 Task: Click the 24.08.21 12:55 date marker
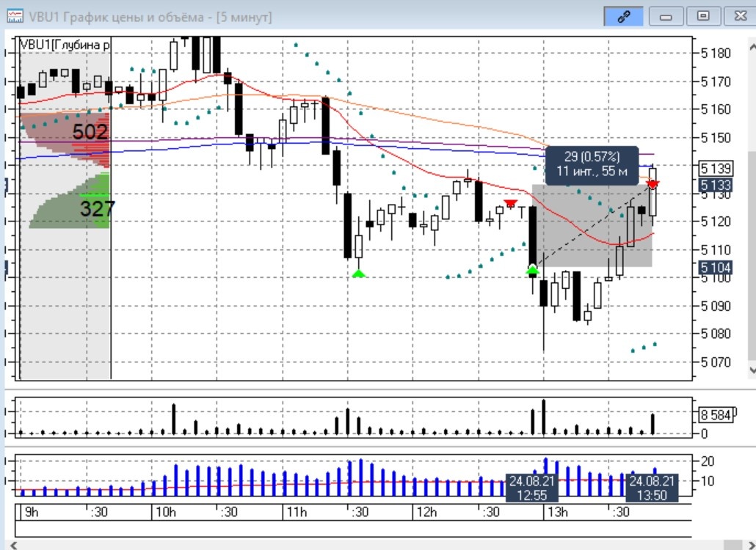pyautogui.click(x=531, y=488)
